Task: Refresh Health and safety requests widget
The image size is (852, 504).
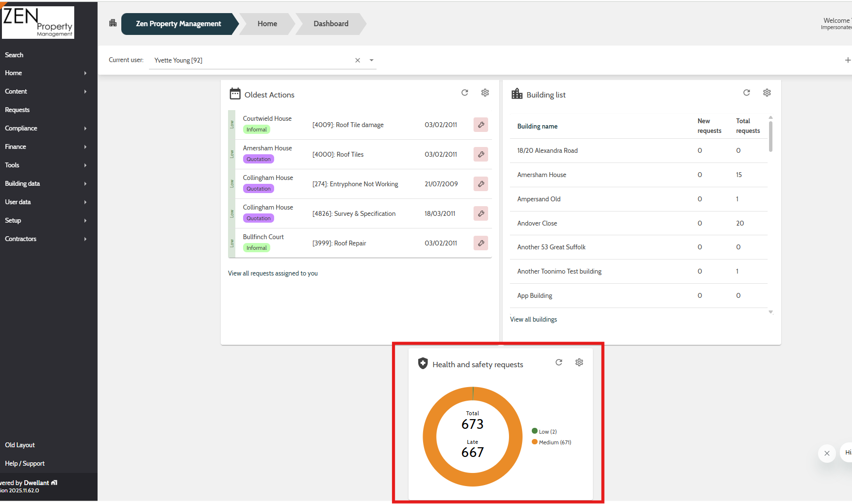Action: coord(558,362)
